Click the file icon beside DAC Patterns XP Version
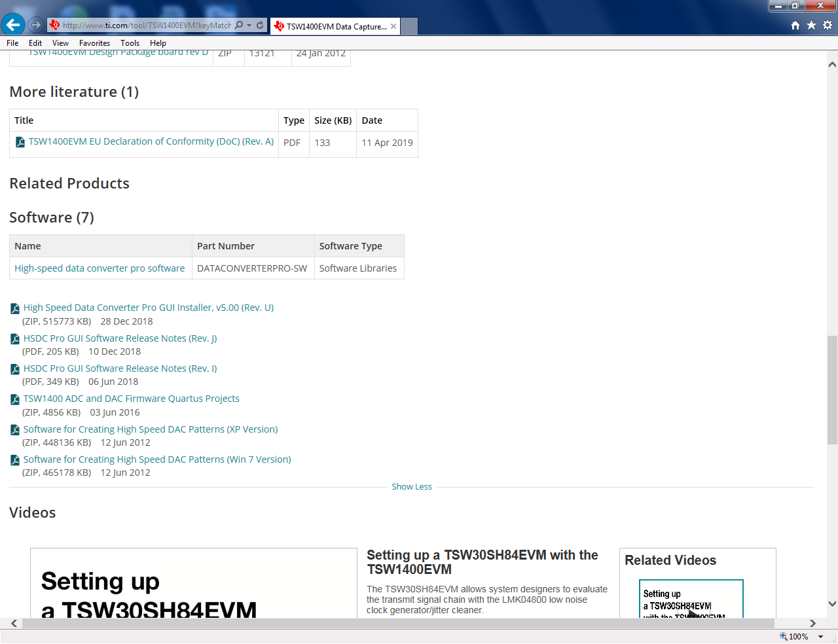 (15, 430)
